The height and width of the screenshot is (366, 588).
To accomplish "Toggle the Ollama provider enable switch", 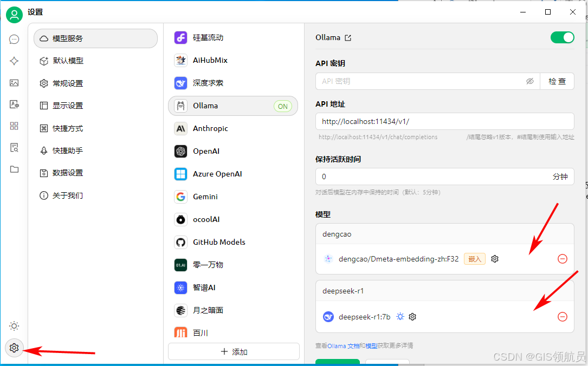I will [562, 37].
